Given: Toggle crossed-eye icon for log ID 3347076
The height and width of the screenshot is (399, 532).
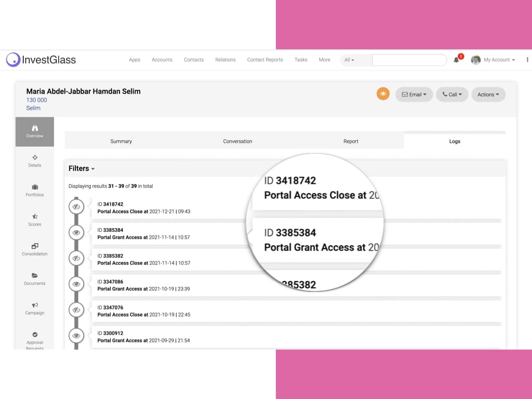Looking at the screenshot, I should (x=76, y=310).
